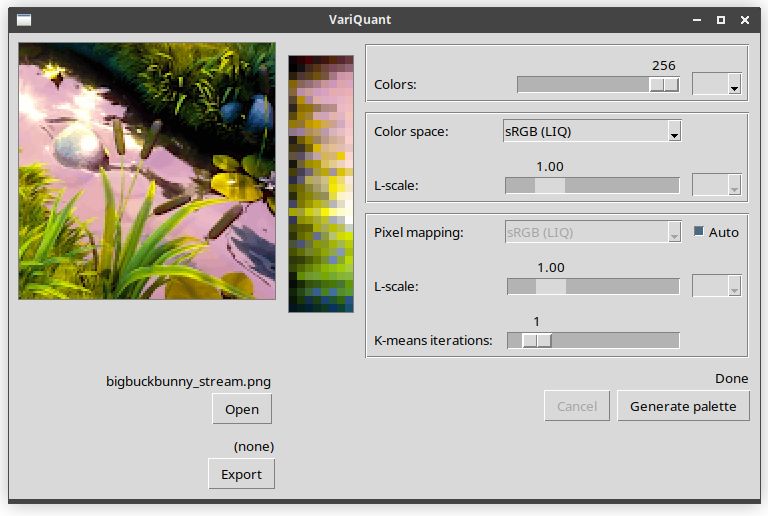Adjust the Colors slider handle

click(664, 85)
